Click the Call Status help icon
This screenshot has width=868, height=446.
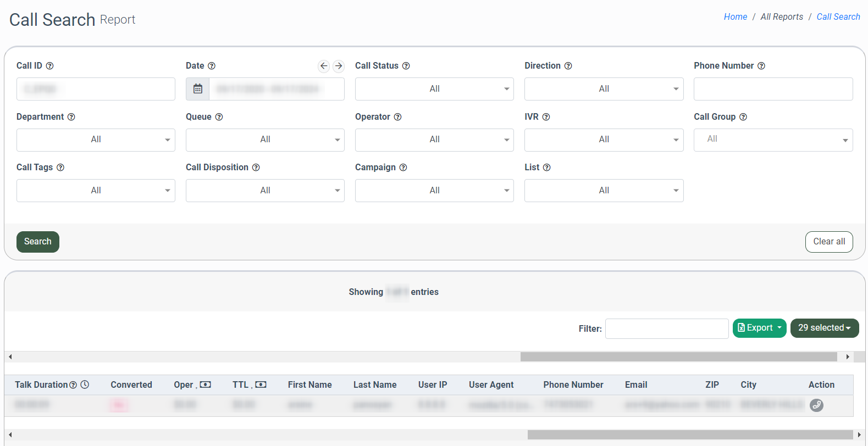pyautogui.click(x=406, y=66)
